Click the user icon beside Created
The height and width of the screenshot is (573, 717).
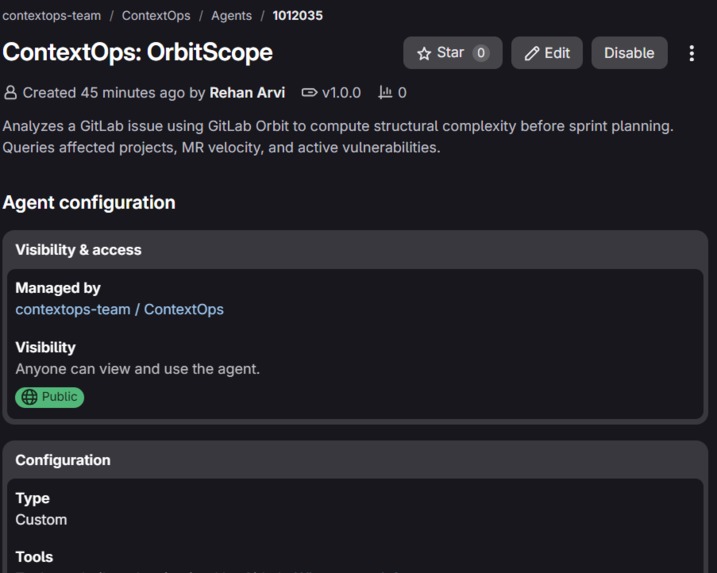(x=10, y=93)
